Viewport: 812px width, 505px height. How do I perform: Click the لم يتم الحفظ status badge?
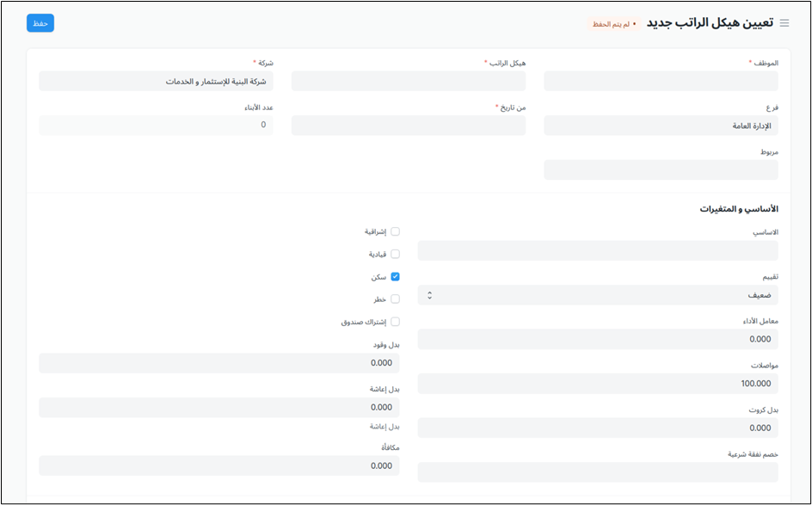click(613, 24)
